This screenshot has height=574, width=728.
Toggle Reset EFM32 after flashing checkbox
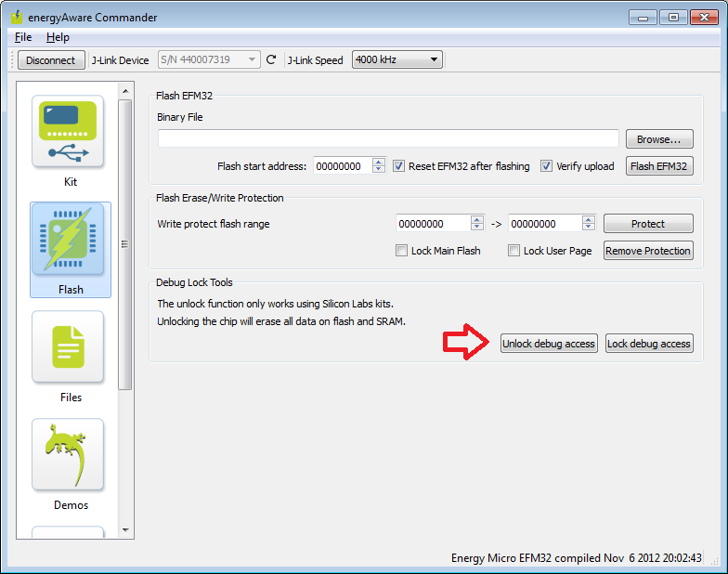[399, 166]
